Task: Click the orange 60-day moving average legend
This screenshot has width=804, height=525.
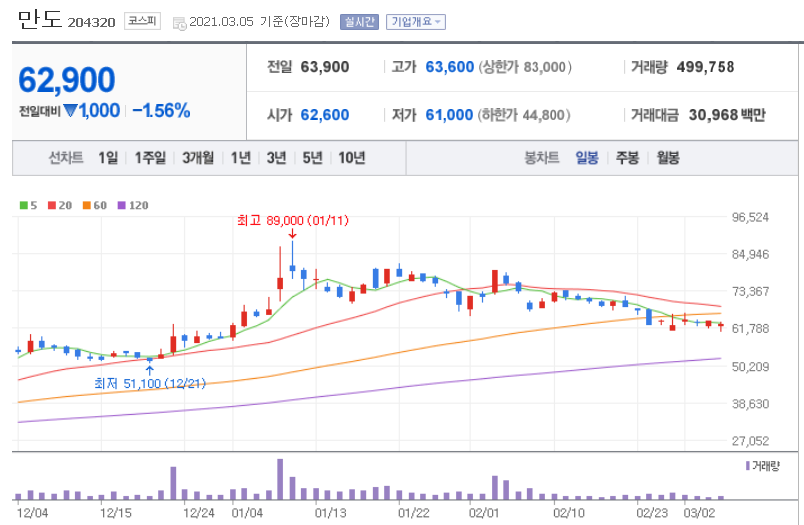Action: coord(94,206)
